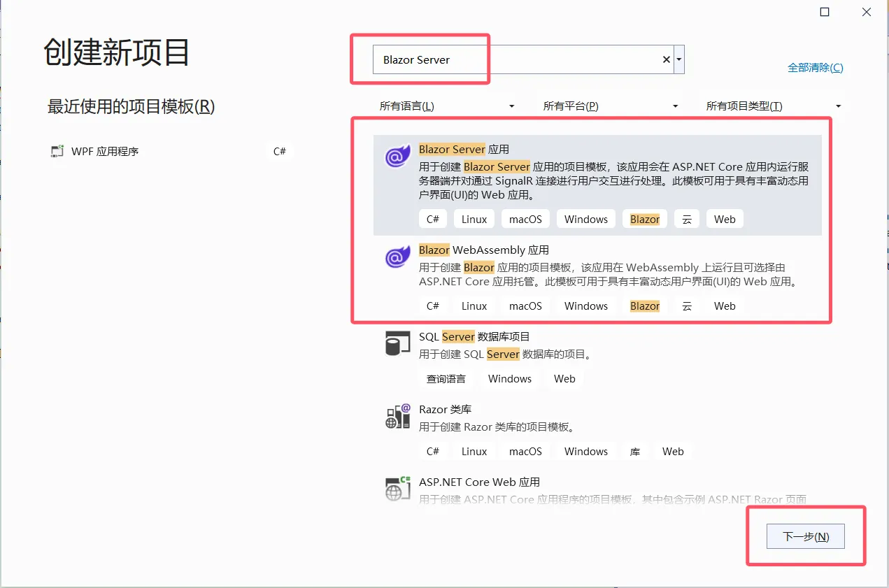Open the 所有项目类型 project type dropdown
Viewport: 889px width, 588px height.
tap(774, 106)
